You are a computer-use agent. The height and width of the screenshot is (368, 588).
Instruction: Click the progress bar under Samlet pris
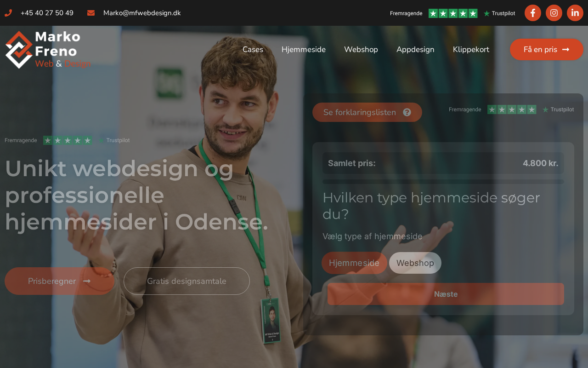coord(443,182)
